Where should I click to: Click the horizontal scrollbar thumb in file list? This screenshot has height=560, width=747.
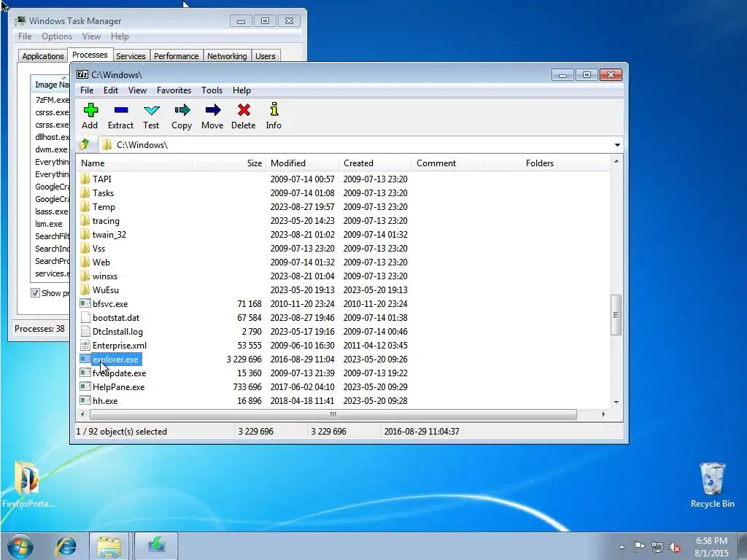[x=333, y=414]
